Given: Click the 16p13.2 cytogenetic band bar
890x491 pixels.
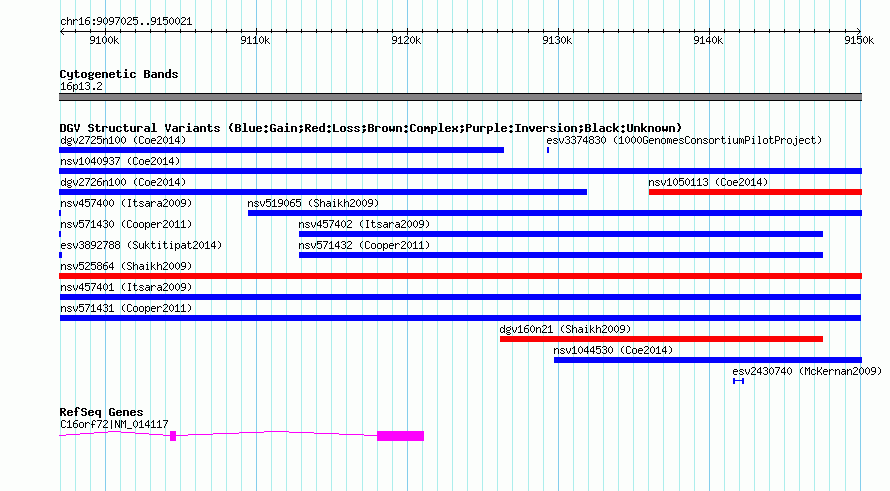Looking at the screenshot, I should [460, 97].
